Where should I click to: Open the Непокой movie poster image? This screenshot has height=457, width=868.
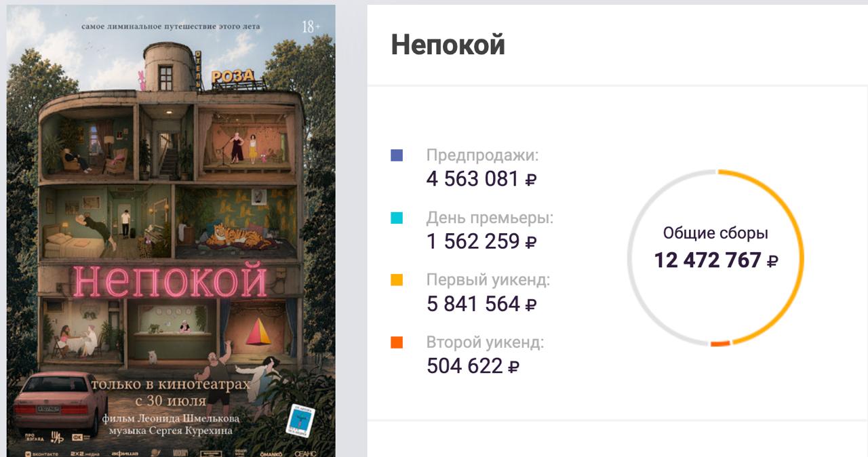pyautogui.click(x=171, y=231)
